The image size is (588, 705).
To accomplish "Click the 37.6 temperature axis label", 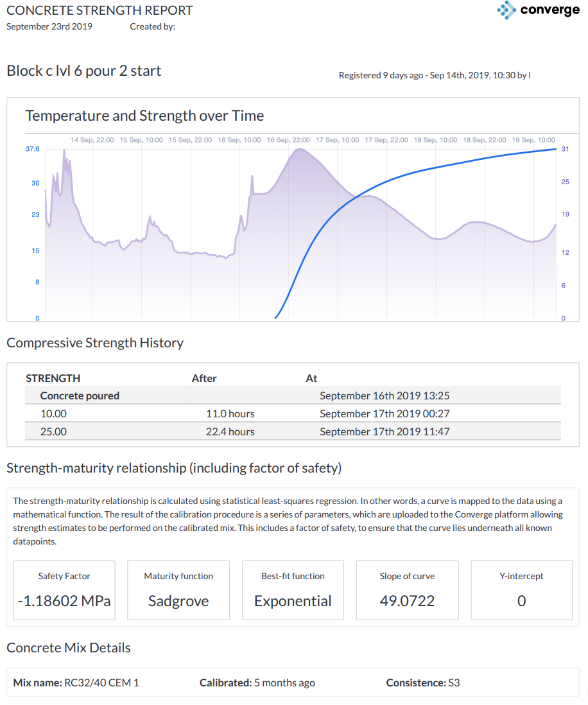I will pos(32,149).
